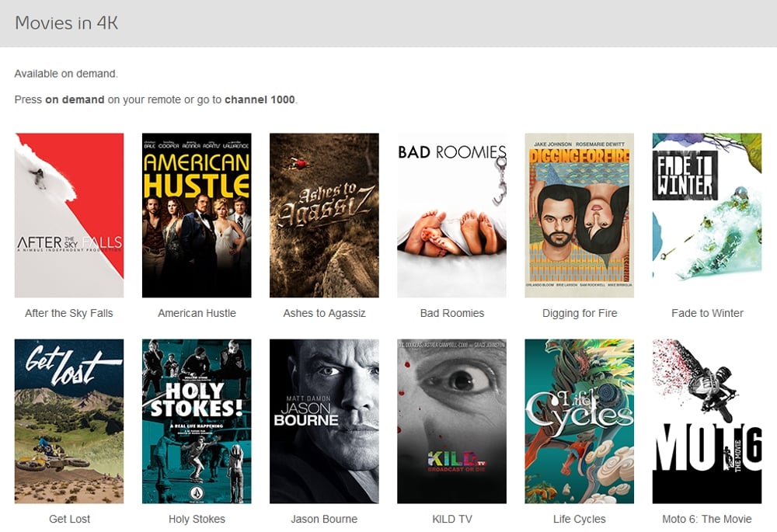
Task: Click the 'Holy Stokes' title caption
Action: point(197,519)
